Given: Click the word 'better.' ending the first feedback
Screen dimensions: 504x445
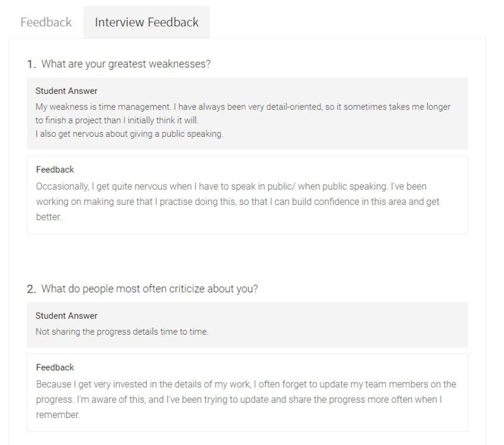Looking at the screenshot, I should point(49,217).
